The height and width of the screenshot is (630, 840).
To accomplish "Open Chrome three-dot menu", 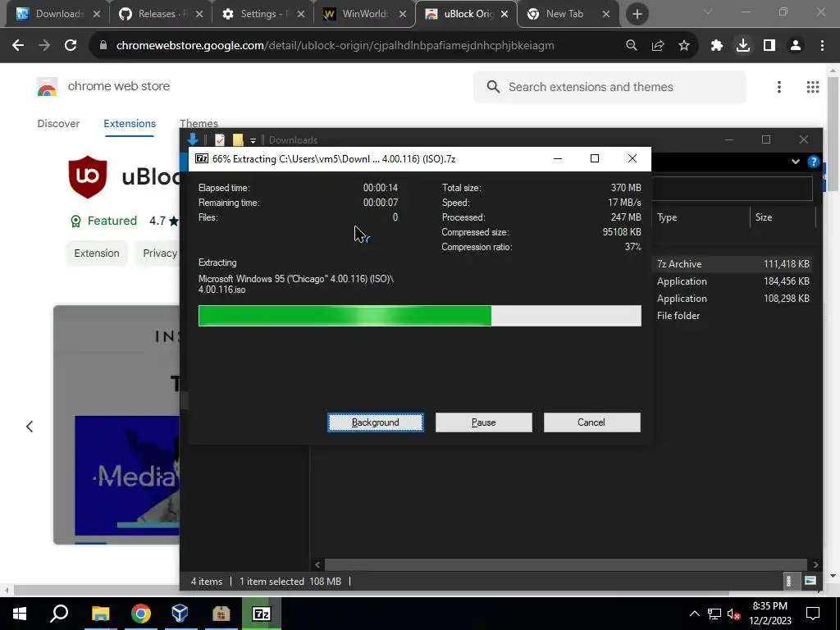I will point(822,46).
